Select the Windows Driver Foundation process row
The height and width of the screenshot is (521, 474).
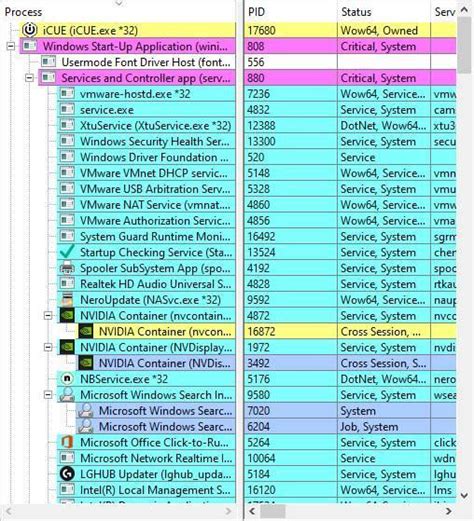click(146, 157)
